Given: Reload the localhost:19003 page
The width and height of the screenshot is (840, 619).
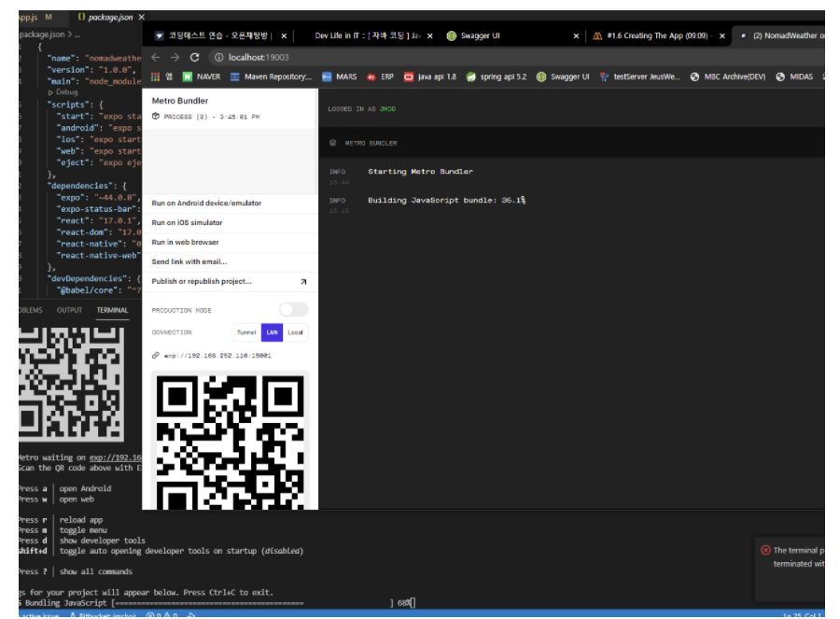Looking at the screenshot, I should coord(195,57).
